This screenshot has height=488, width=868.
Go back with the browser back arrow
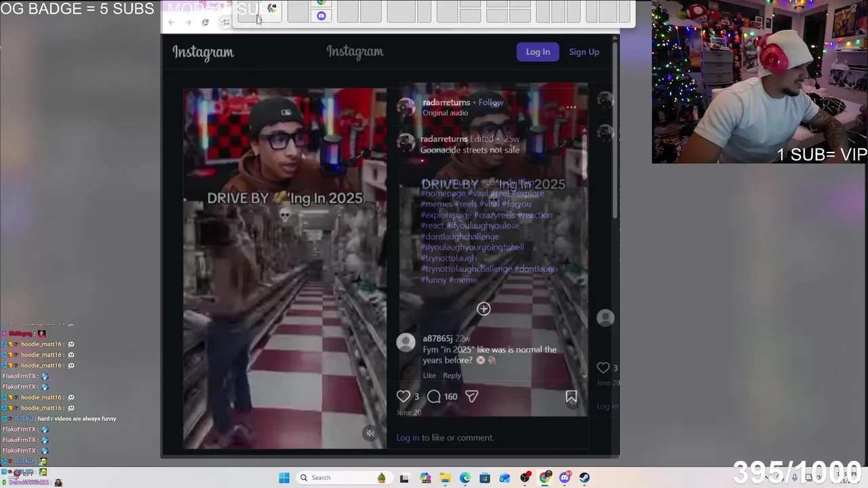pyautogui.click(x=171, y=22)
